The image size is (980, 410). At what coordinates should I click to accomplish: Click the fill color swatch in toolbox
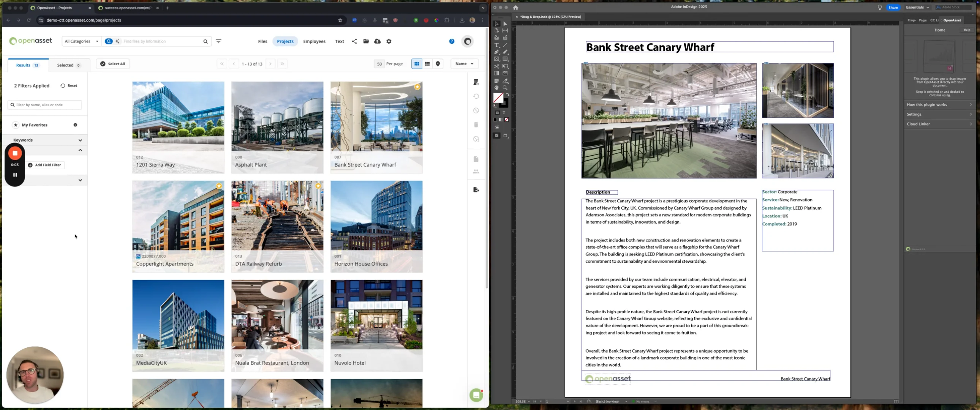point(498,98)
